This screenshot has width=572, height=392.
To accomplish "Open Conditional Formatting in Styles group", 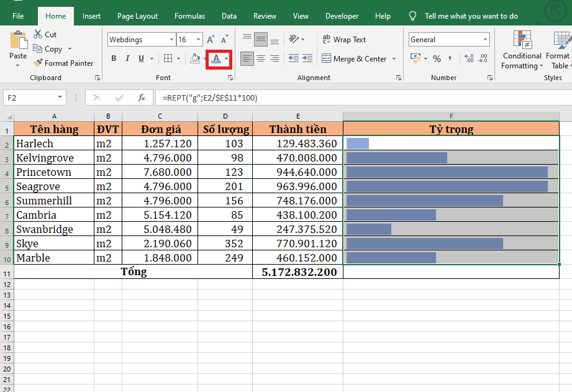I will [x=522, y=50].
